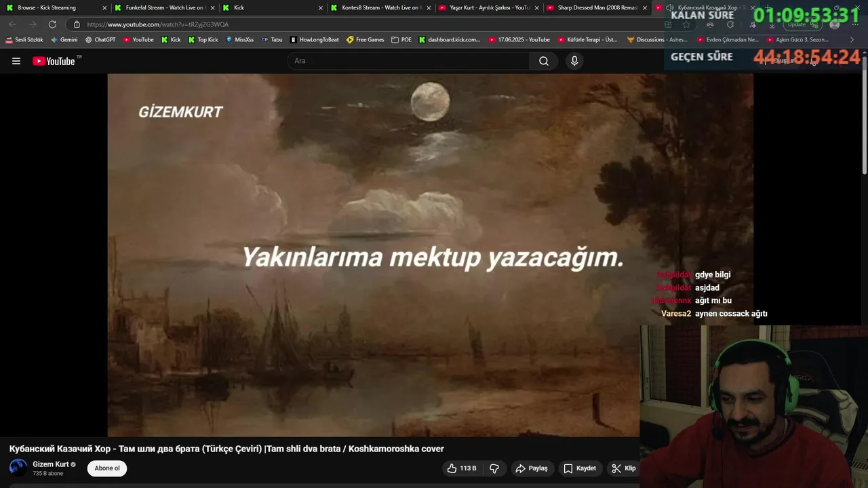Open the 'Aşkın Gücü 3. Sezon' bookmark

coord(797,40)
